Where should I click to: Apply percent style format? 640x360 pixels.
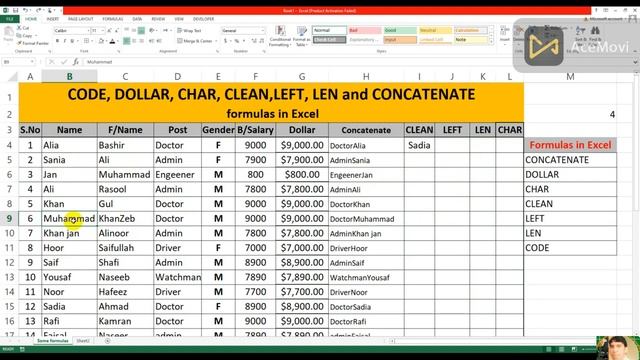click(x=237, y=41)
